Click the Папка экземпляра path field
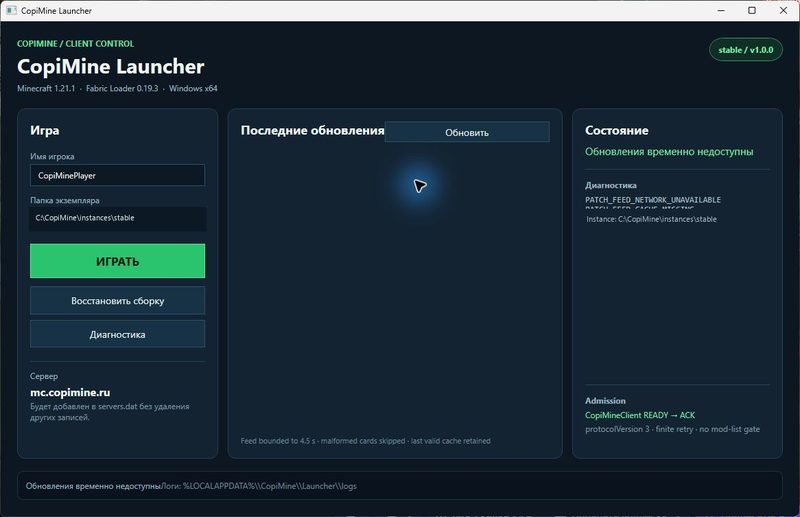The image size is (800, 517). (x=117, y=218)
